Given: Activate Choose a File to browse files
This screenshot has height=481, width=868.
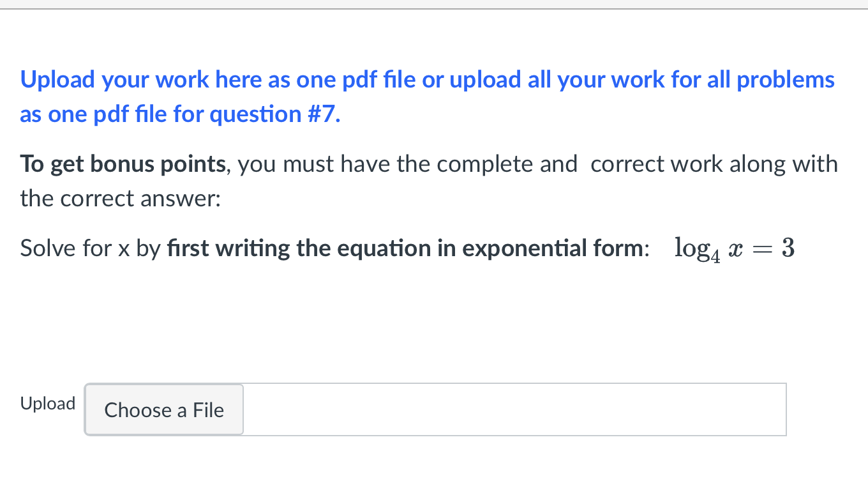Looking at the screenshot, I should point(163,409).
